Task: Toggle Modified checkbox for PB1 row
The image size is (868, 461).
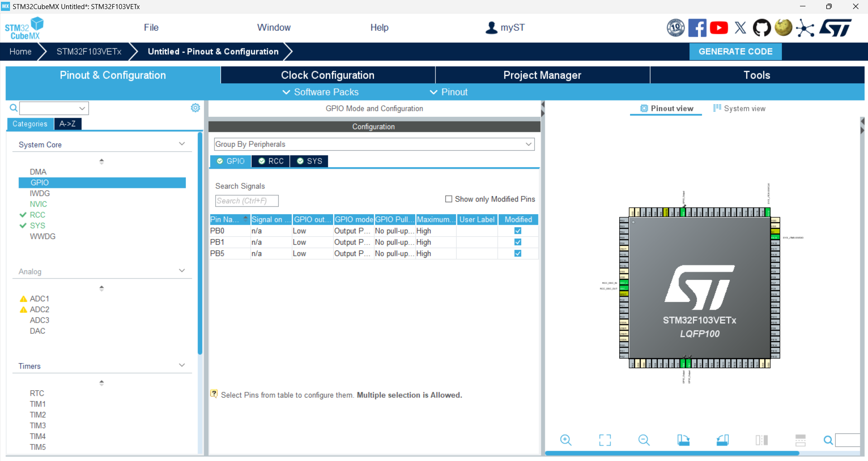Action: [x=518, y=242]
